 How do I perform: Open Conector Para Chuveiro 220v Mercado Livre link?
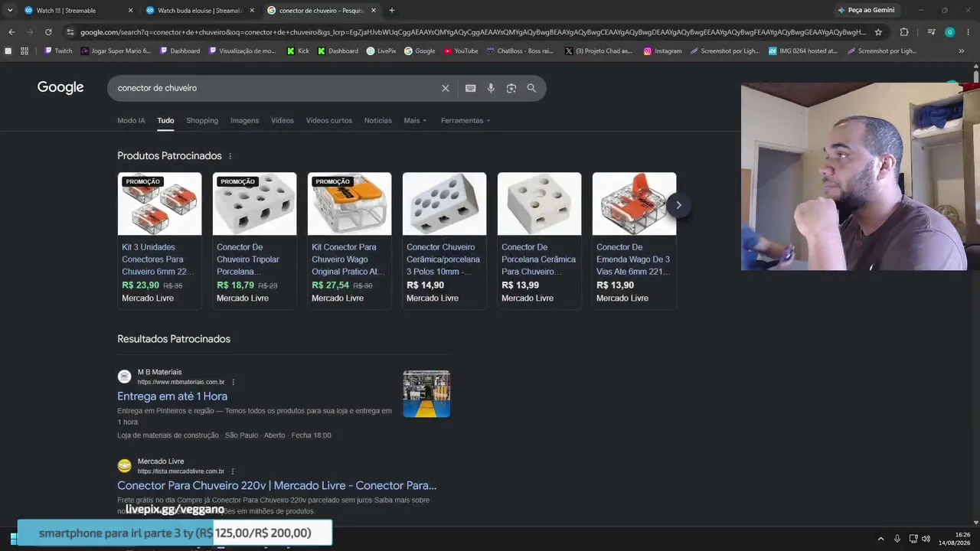pos(277,486)
